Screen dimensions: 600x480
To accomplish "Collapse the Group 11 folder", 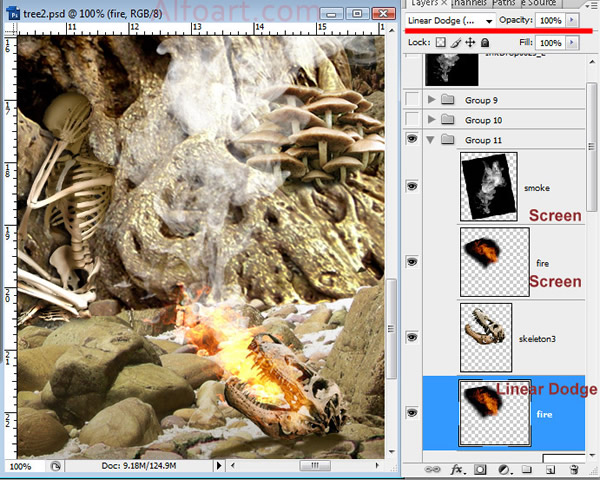I will [432, 140].
